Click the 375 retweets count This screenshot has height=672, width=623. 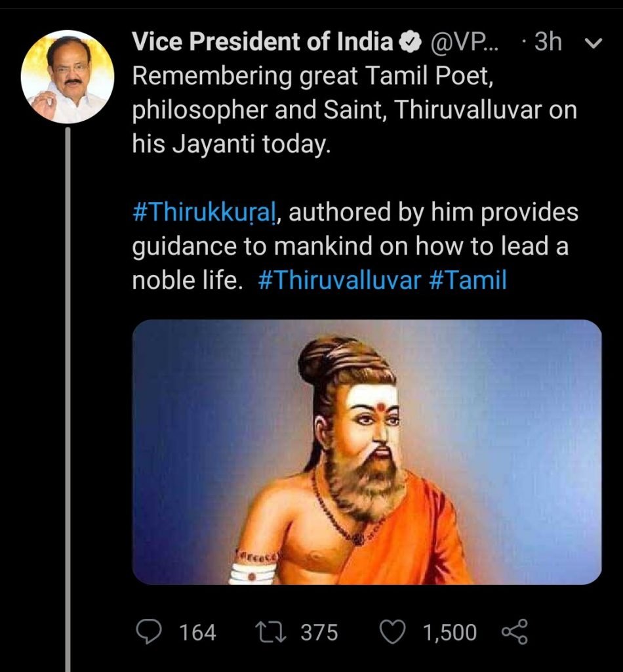coord(319,632)
